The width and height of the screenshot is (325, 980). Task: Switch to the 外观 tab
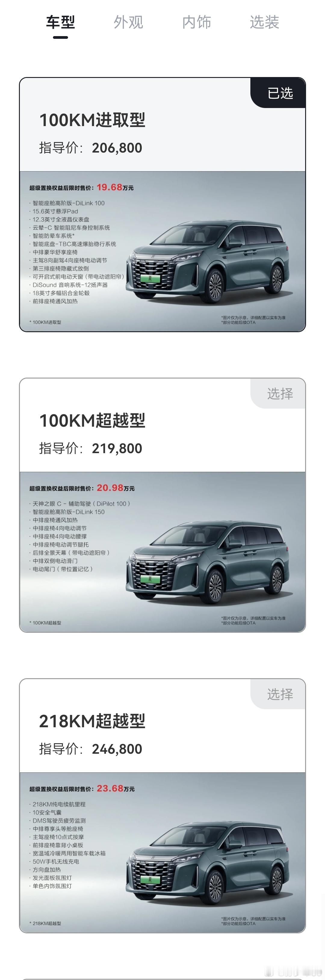[x=128, y=22]
